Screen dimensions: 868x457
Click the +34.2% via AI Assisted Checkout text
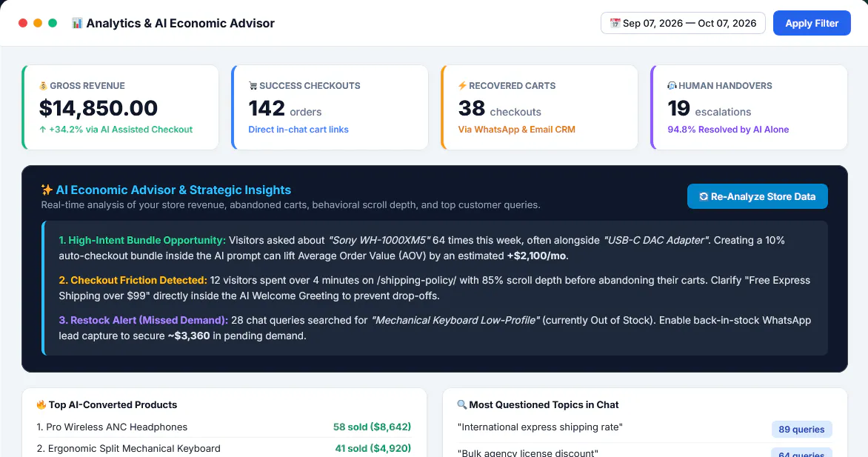coord(116,130)
